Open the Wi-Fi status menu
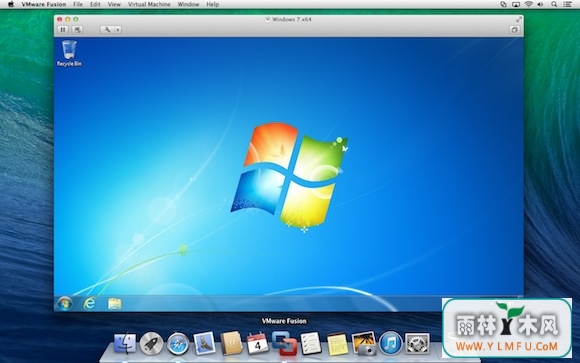Image resolution: width=580 pixels, height=363 pixels. coord(529,4)
